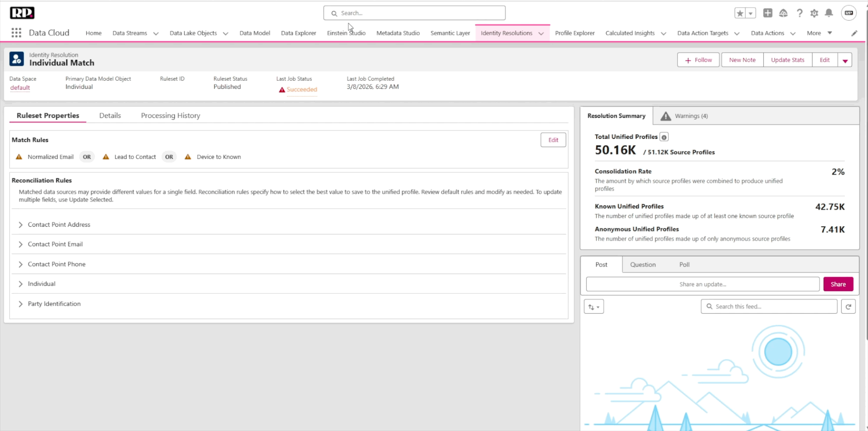This screenshot has height=431, width=868.
Task: Click the info icon beside Total Unified Profiles
Action: [x=664, y=137]
